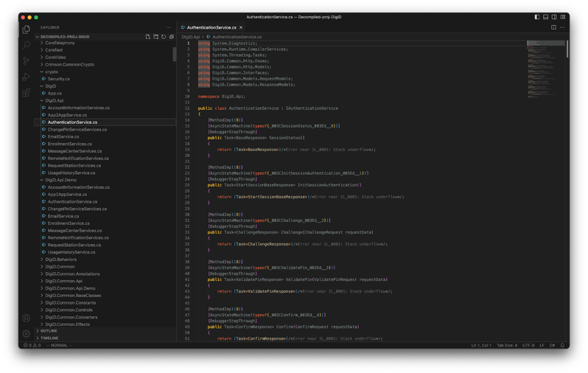This screenshot has height=373, width=588.
Task: Expand the CoreText folder
Action: click(54, 50)
